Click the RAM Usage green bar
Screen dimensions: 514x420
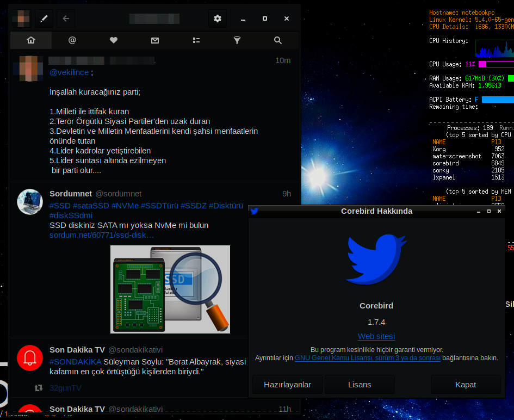(x=511, y=78)
